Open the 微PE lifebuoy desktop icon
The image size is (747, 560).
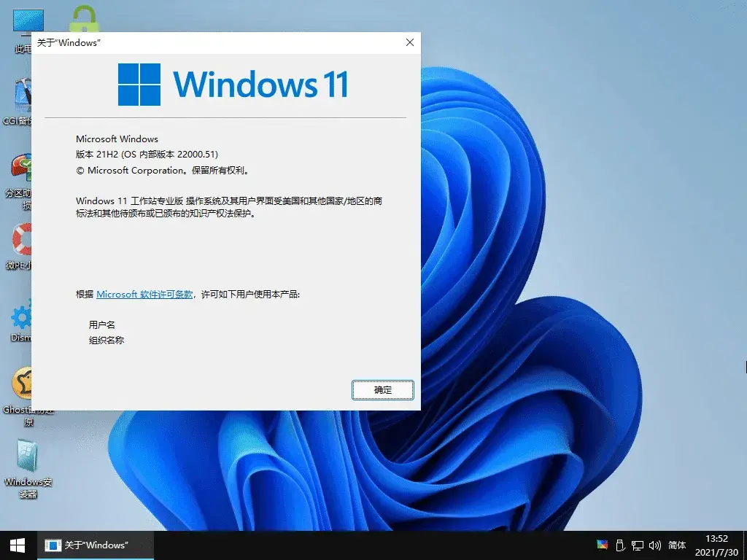point(19,246)
